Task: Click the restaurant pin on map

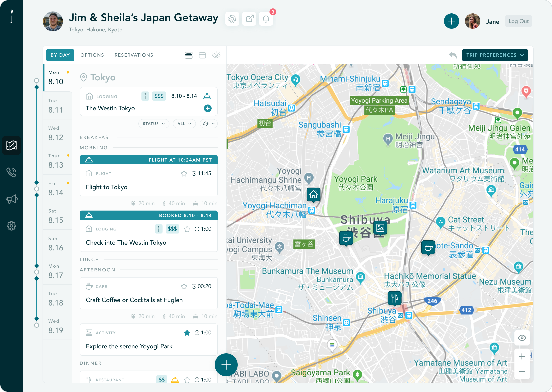Action: (x=394, y=298)
